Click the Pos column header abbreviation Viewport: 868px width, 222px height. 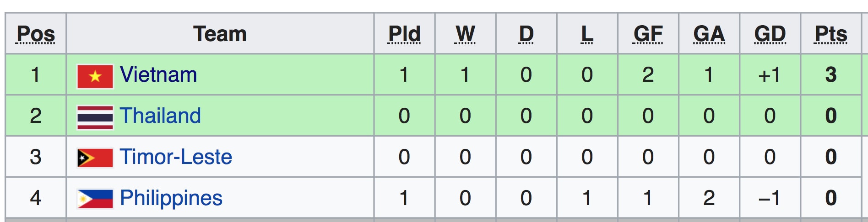pos(36,34)
